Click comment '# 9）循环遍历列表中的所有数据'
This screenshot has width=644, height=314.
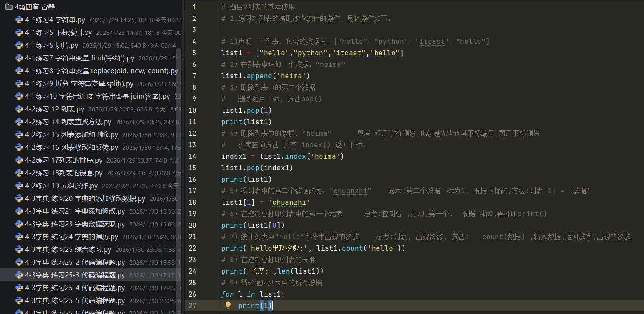point(271,283)
